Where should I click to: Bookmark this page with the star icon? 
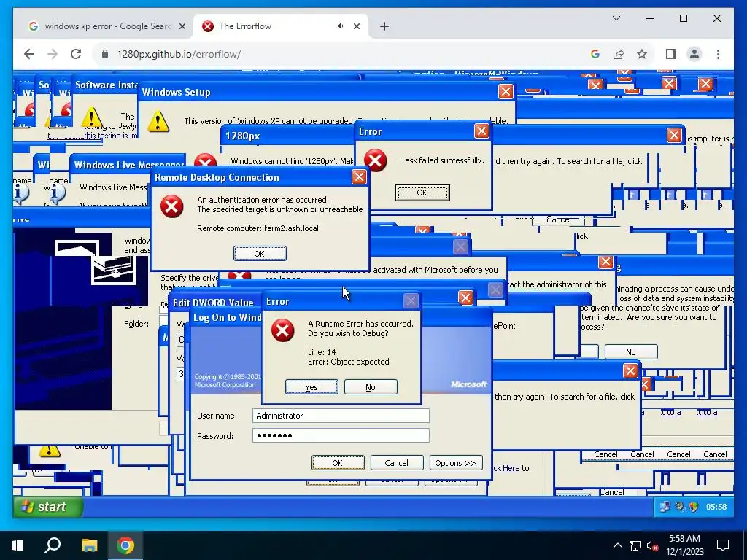pos(642,54)
